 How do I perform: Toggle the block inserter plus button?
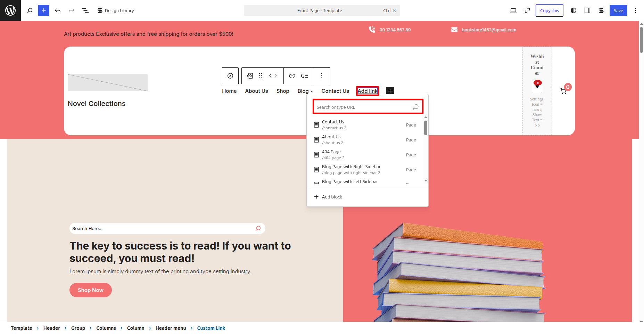tap(44, 10)
